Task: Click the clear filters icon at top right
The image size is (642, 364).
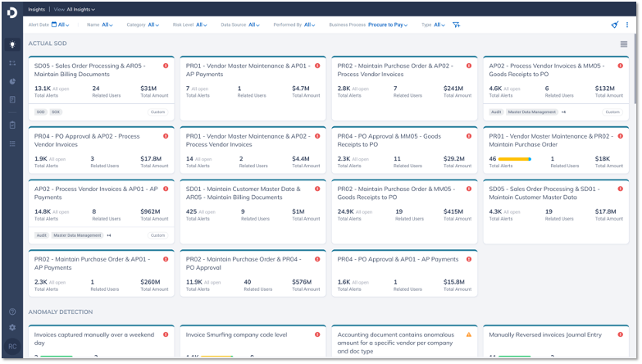Action: click(615, 25)
